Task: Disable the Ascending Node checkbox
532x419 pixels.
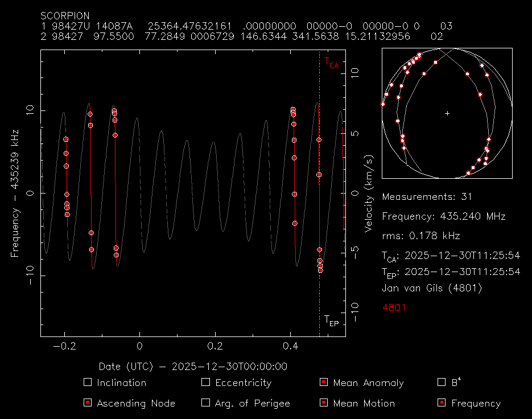Action: click(x=87, y=403)
